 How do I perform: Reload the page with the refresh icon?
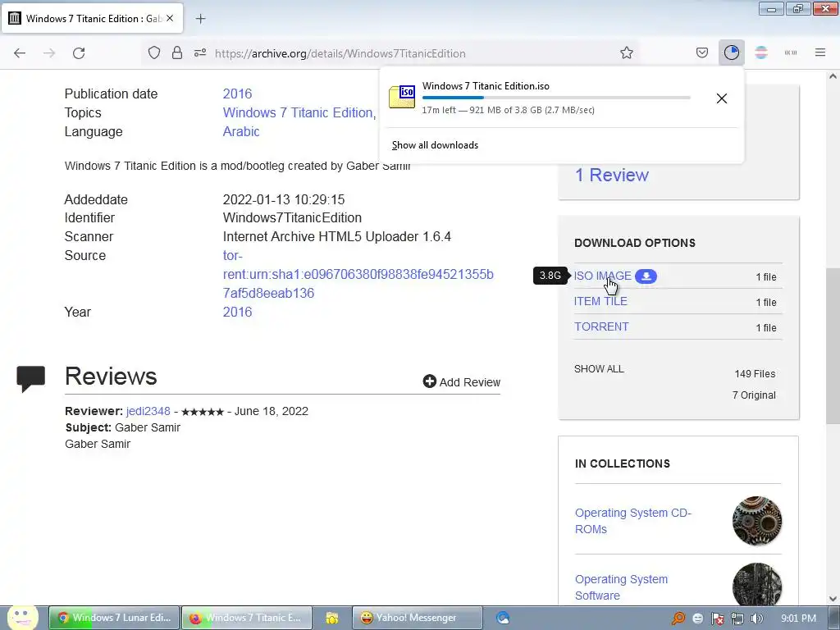[79, 53]
